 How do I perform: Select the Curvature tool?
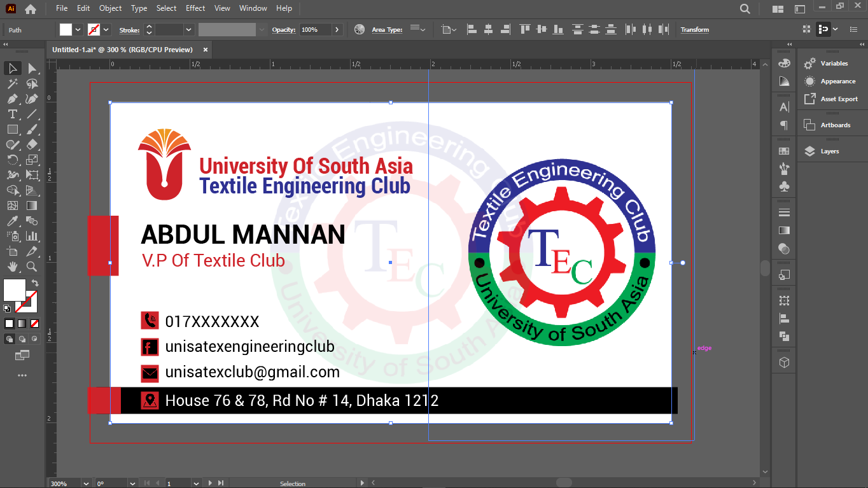tap(32, 99)
